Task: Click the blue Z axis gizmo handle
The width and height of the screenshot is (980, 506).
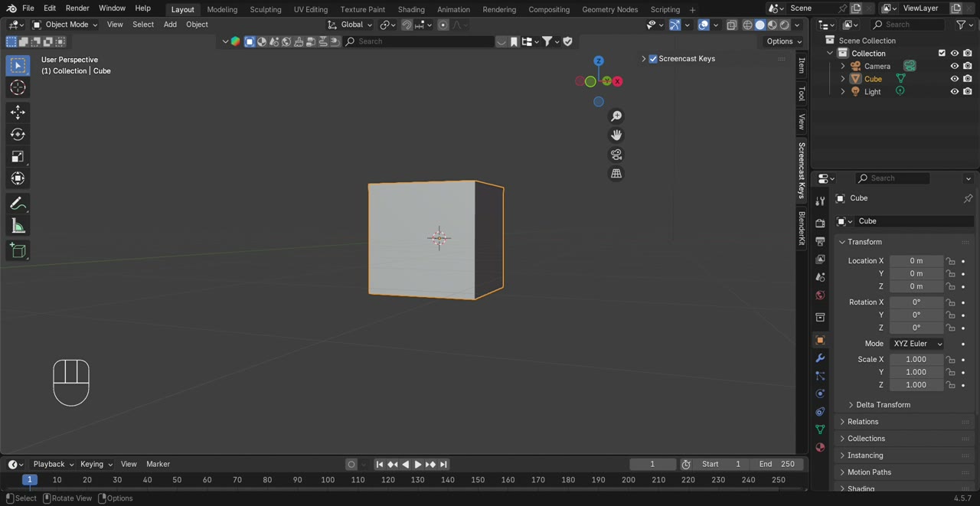Action: tap(599, 61)
